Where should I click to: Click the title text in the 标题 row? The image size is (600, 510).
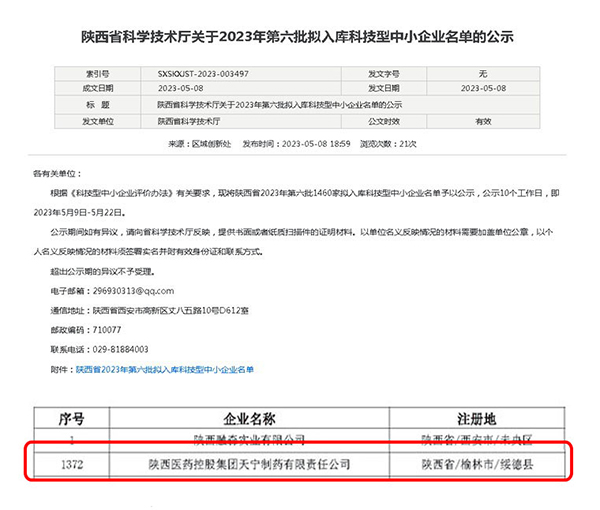coord(280,105)
